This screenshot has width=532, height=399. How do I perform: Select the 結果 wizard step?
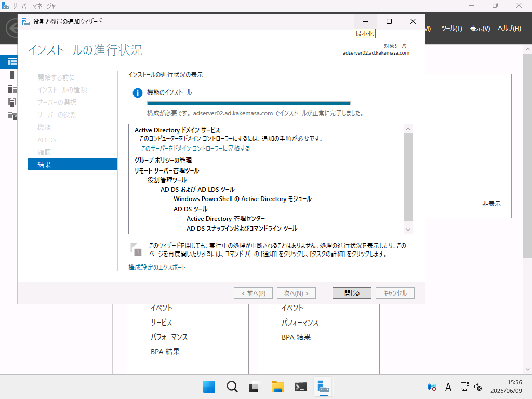pyautogui.click(x=72, y=165)
